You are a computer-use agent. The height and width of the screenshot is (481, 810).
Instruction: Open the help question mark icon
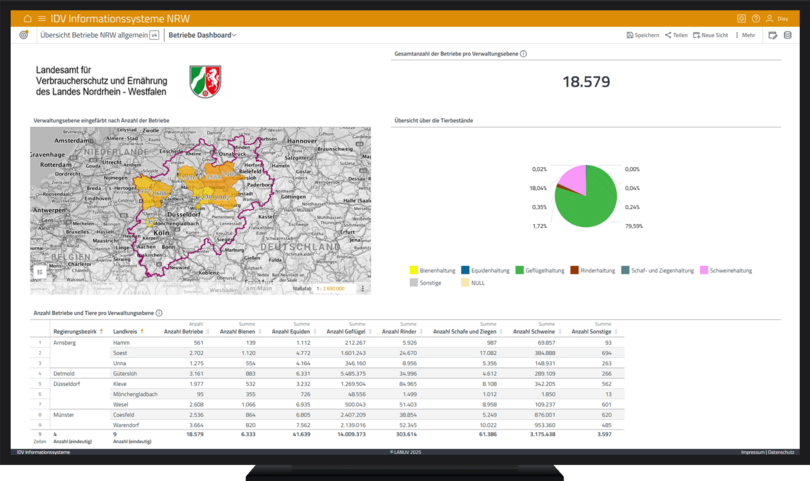756,18
